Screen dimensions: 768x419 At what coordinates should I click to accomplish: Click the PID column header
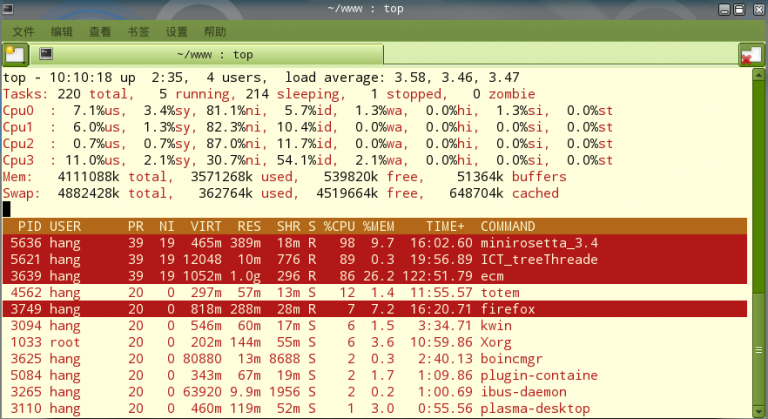[x=30, y=226]
